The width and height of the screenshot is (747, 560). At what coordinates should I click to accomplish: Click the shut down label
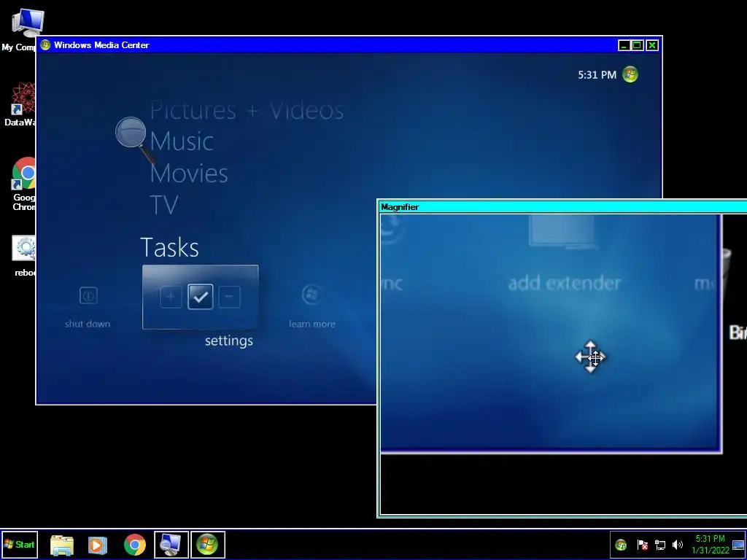(x=88, y=324)
